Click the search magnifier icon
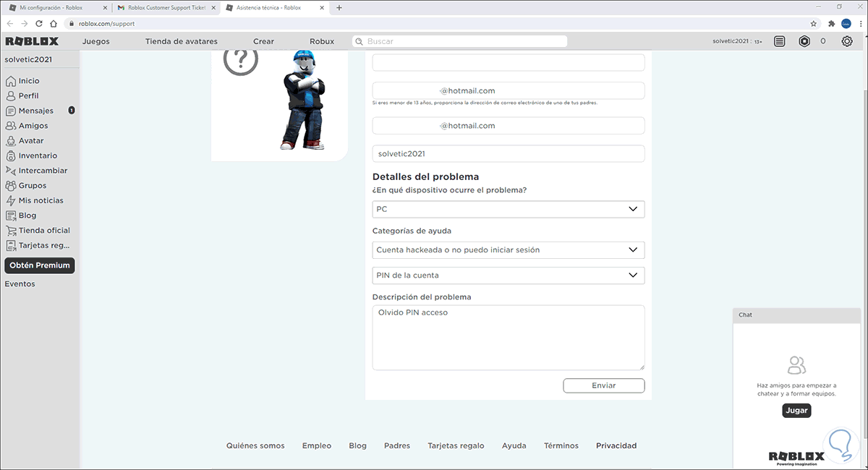Image resolution: width=868 pixels, height=470 pixels. pyautogui.click(x=360, y=42)
